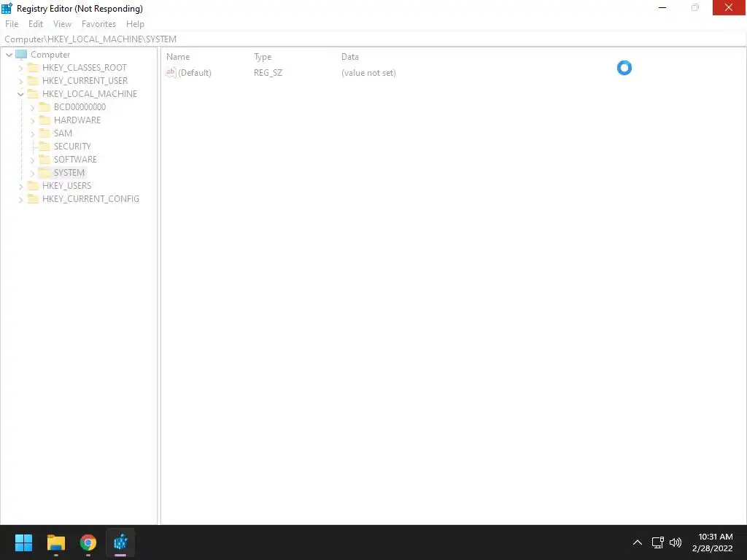Select the SAM key label
This screenshot has height=560, width=747.
[63, 133]
